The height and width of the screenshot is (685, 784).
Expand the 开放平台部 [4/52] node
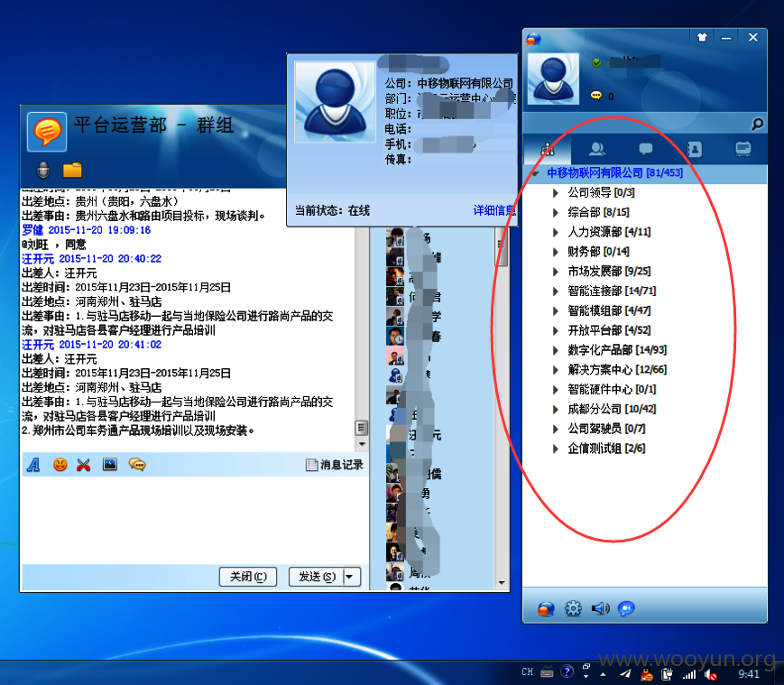click(555, 330)
